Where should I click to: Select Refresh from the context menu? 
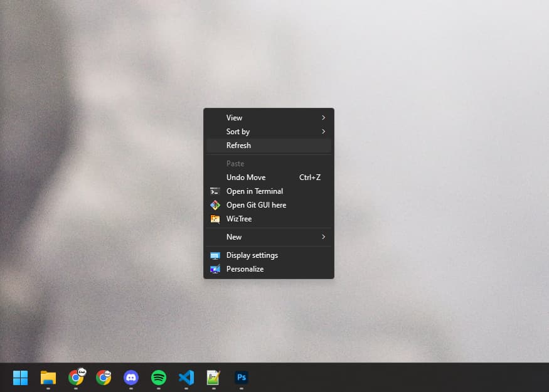click(x=270, y=145)
